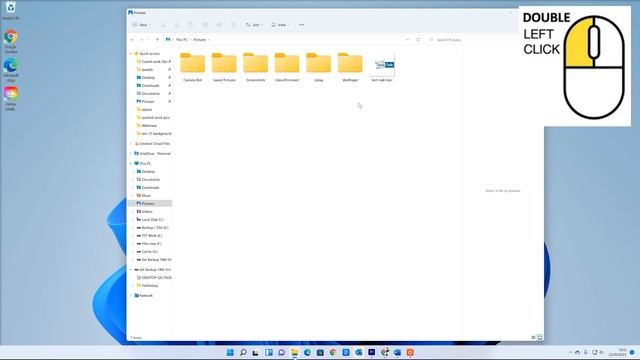Click the Copy icon in toolbar

click(x=177, y=25)
